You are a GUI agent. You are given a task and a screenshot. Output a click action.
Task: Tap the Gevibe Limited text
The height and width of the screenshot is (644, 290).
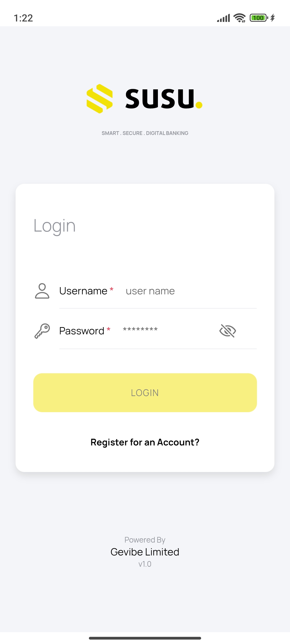click(145, 552)
